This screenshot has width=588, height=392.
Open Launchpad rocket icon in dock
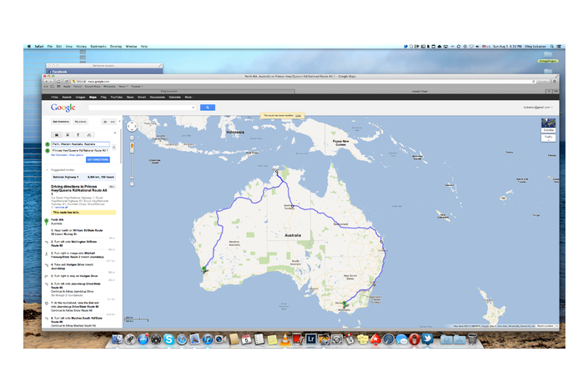130,339
